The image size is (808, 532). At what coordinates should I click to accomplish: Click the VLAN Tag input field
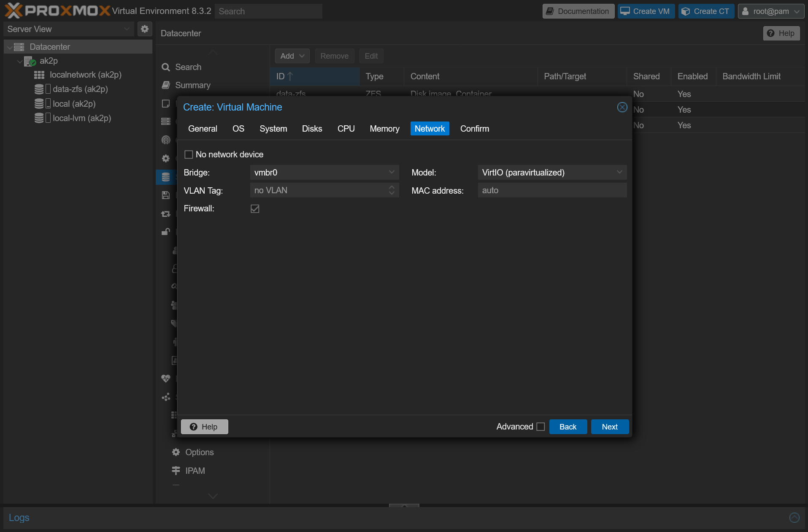click(x=319, y=190)
